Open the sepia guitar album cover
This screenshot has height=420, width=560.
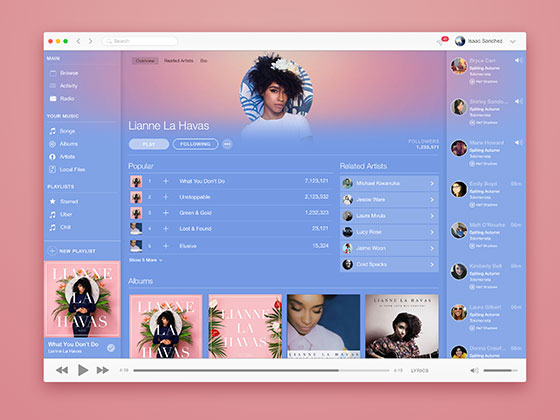(402, 326)
